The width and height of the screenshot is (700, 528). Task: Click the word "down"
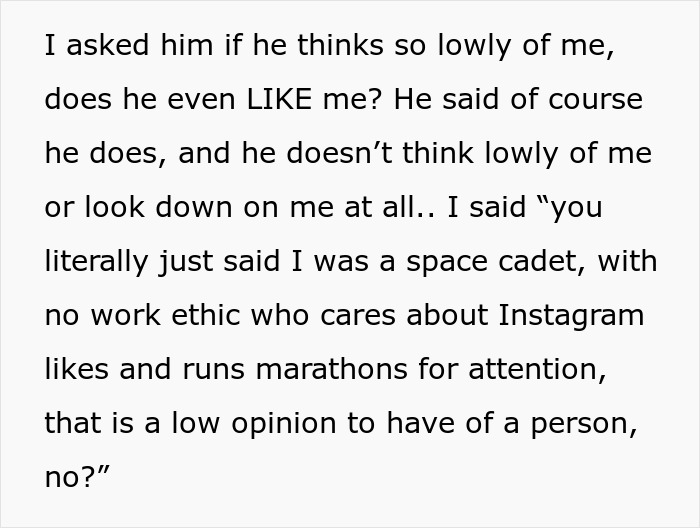197,208
